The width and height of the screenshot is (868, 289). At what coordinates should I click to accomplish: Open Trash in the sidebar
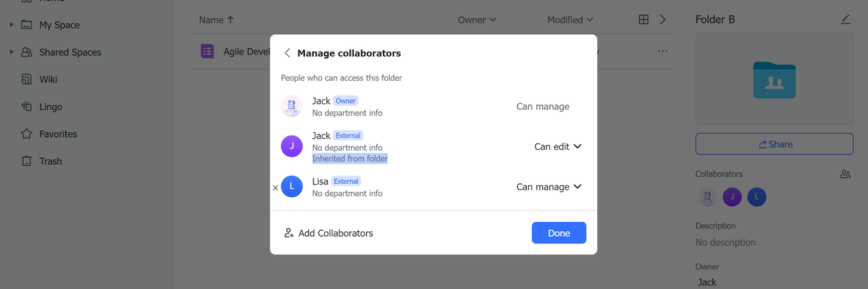(50, 161)
